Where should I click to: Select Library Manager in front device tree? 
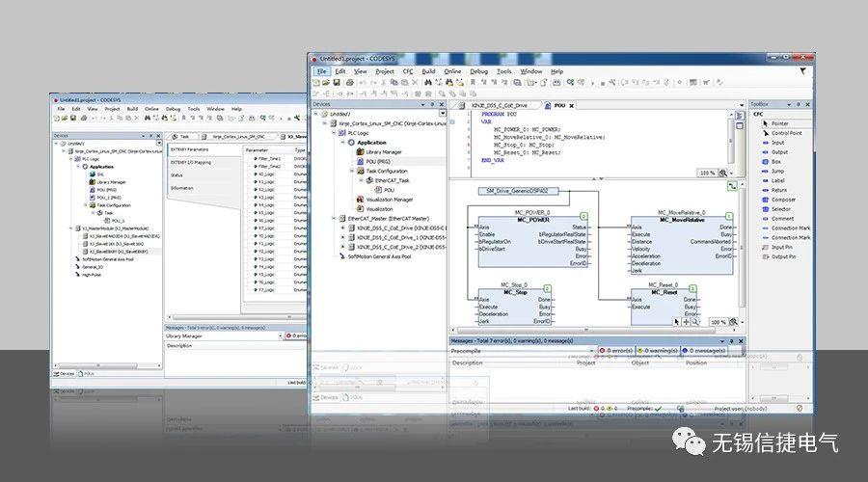pos(379,152)
